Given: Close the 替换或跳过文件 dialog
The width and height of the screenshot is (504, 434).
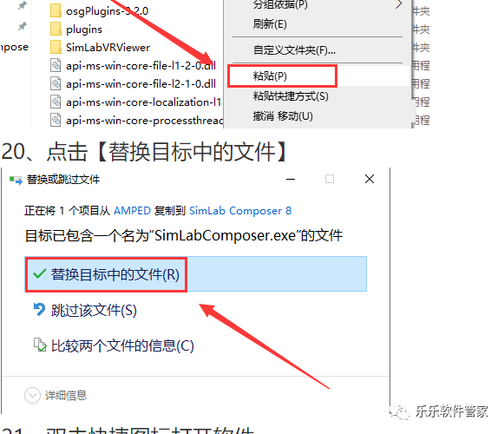Looking at the screenshot, I should (x=370, y=179).
